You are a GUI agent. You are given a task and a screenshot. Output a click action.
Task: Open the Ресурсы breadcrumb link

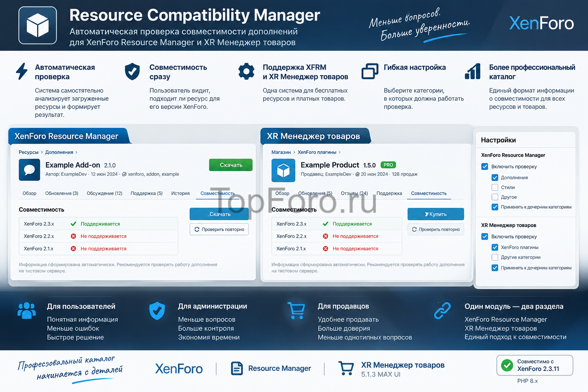29,152
